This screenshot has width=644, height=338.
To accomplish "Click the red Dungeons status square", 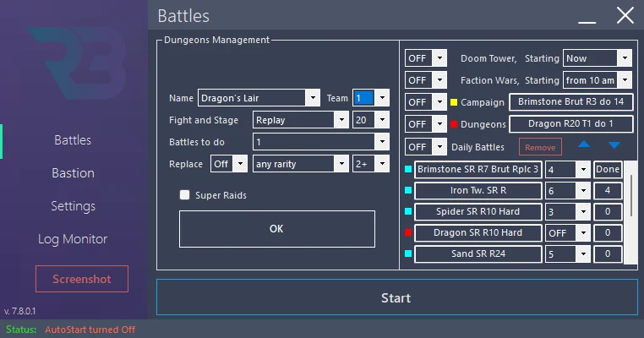I will pos(454,124).
